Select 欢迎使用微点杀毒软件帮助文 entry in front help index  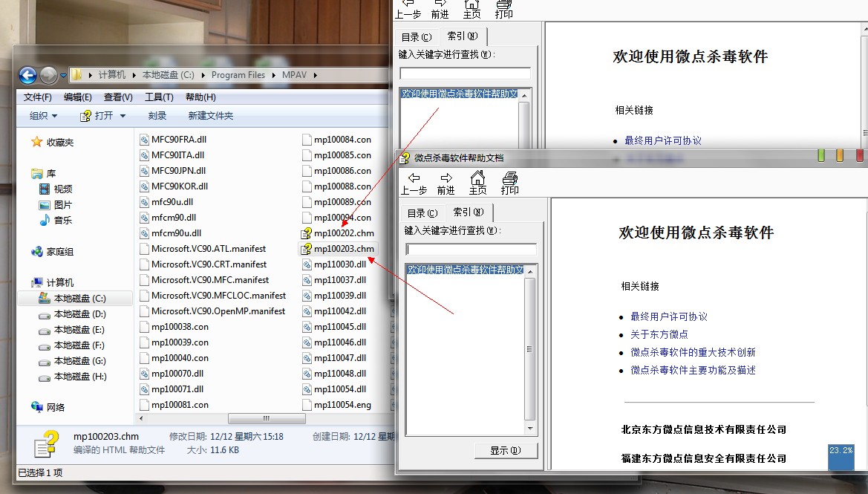[465, 270]
